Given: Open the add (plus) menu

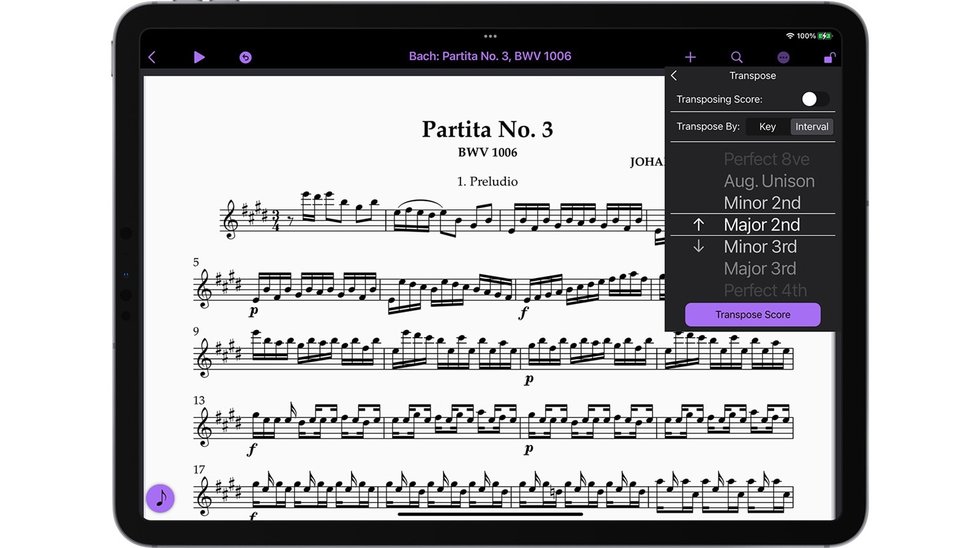Looking at the screenshot, I should click(690, 57).
